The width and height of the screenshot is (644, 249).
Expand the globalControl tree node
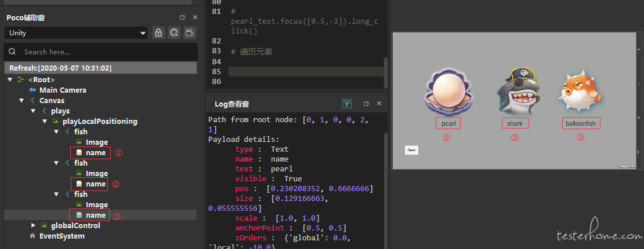click(x=33, y=225)
